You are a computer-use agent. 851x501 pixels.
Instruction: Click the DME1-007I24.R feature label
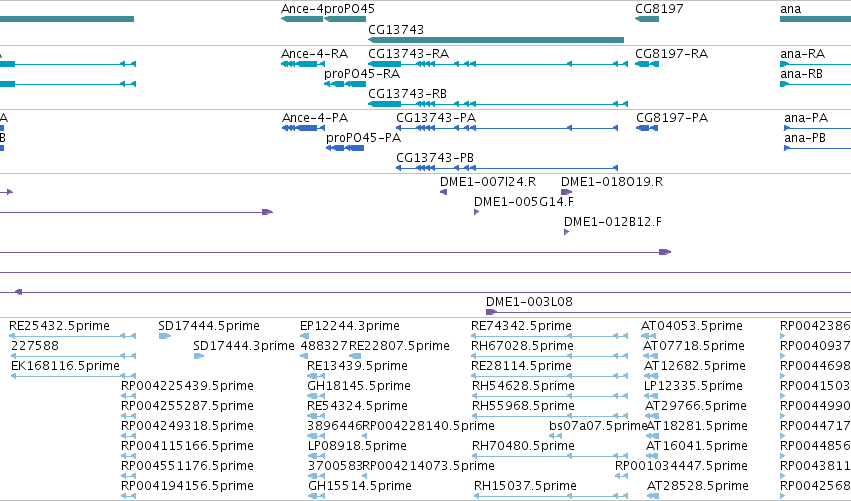[488, 182]
